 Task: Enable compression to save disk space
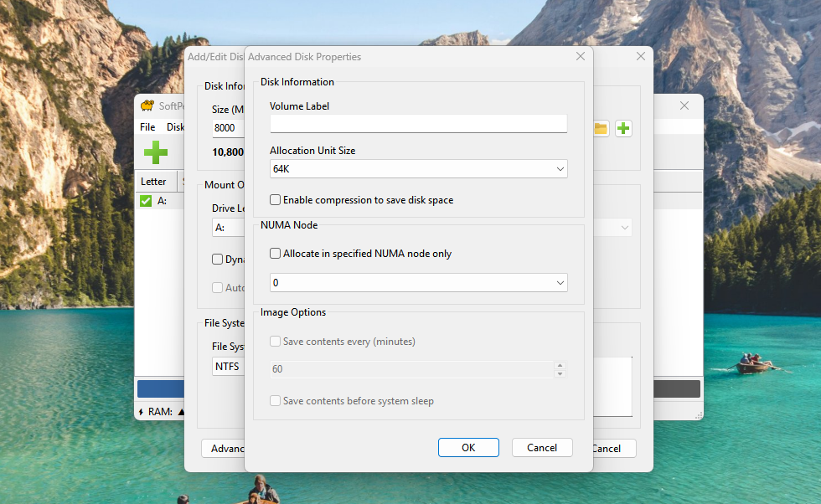pyautogui.click(x=276, y=200)
